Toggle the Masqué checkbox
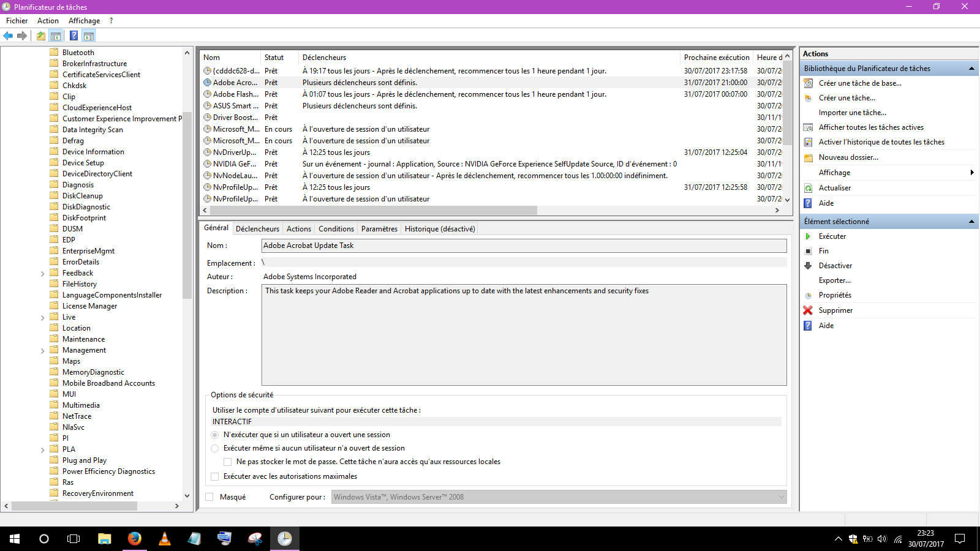Viewport: 980px width, 551px height. point(209,497)
